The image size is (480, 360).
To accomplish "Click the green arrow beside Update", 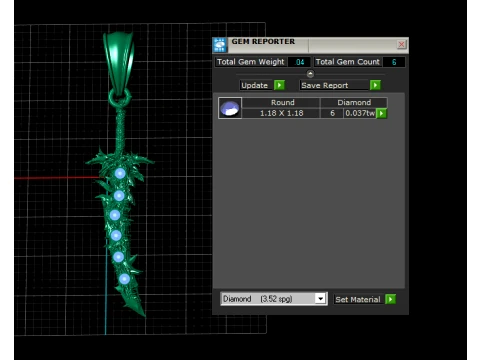I will (279, 85).
